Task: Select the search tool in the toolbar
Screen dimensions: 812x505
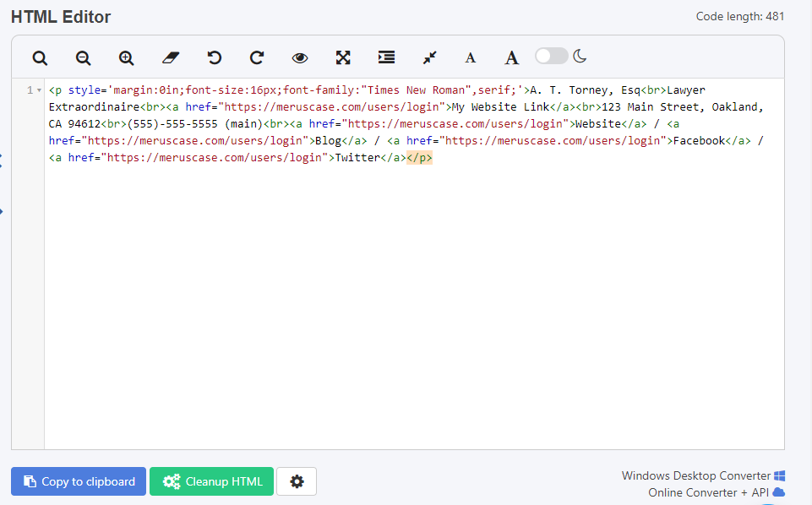Action: (40, 57)
